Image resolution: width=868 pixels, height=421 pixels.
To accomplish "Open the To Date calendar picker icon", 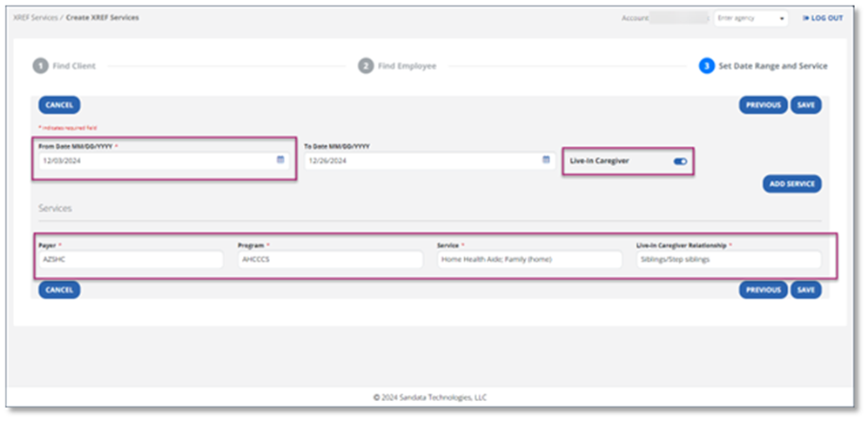I will (x=546, y=160).
